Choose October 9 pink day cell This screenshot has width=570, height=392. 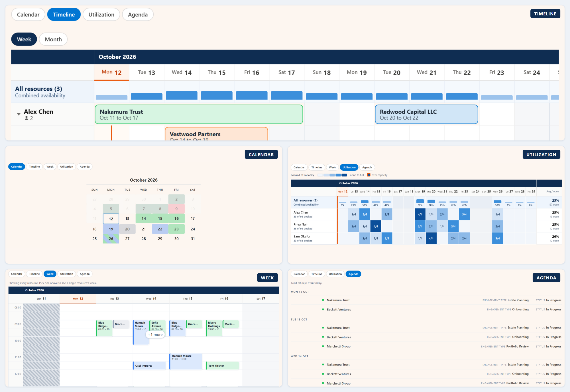point(176,209)
